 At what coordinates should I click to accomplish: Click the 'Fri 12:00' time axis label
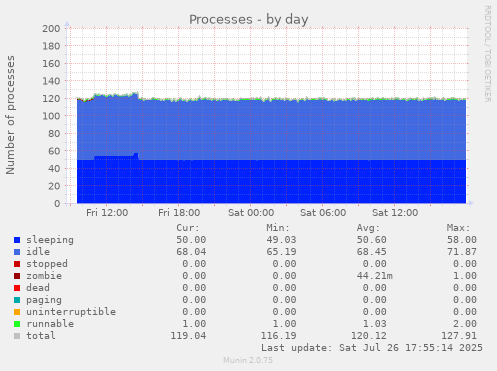pos(107,213)
